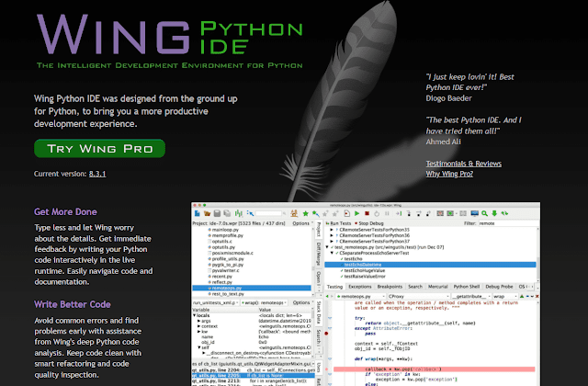Expand the context variable row
Viewport: 588px width, 386px height.
(x=198, y=326)
